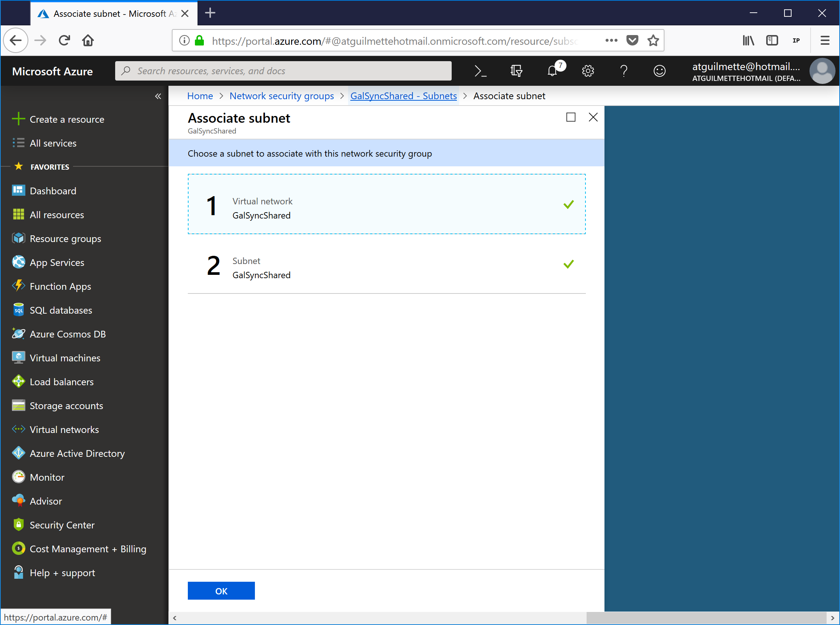Open Virtual machines in sidebar
The image size is (840, 625).
tap(64, 358)
